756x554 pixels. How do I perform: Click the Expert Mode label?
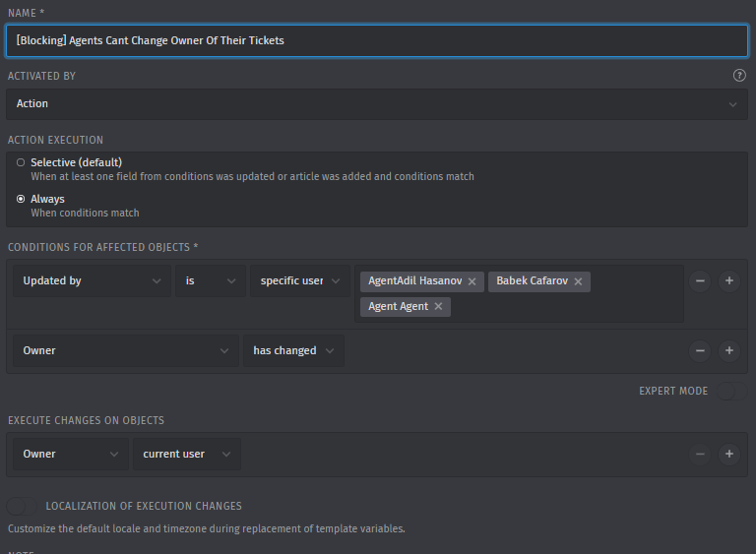[x=673, y=391]
